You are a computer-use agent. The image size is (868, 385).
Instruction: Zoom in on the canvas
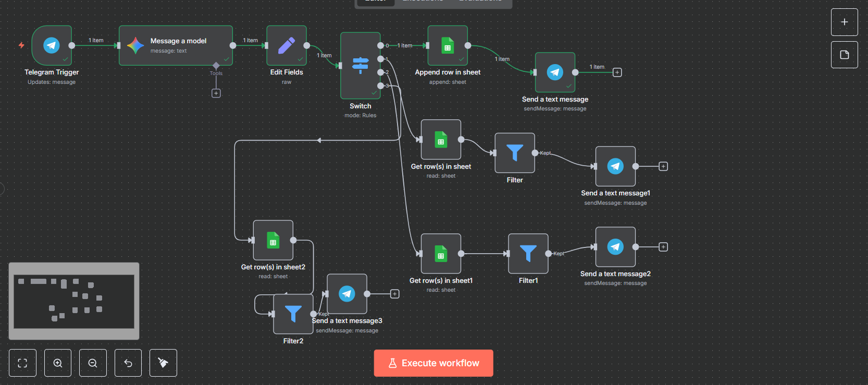coord(58,363)
